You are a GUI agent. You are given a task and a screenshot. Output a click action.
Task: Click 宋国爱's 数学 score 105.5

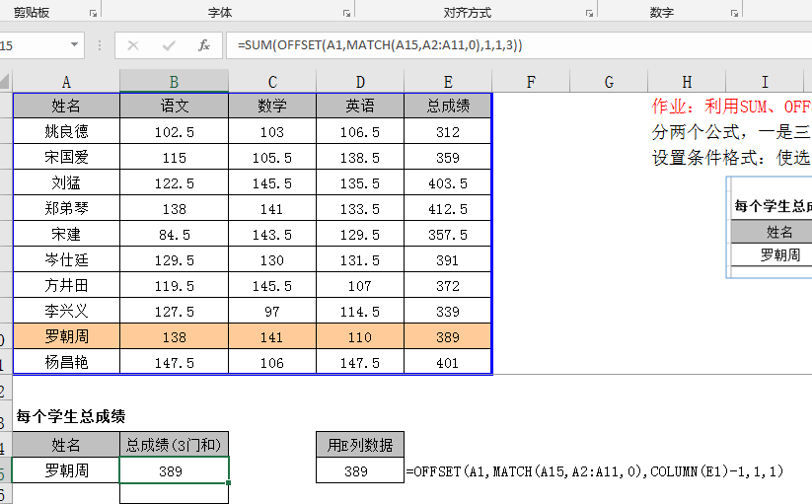tap(272, 157)
